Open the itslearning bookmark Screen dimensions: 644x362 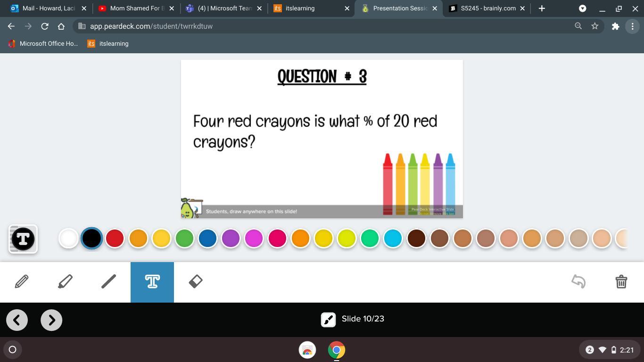[108, 44]
